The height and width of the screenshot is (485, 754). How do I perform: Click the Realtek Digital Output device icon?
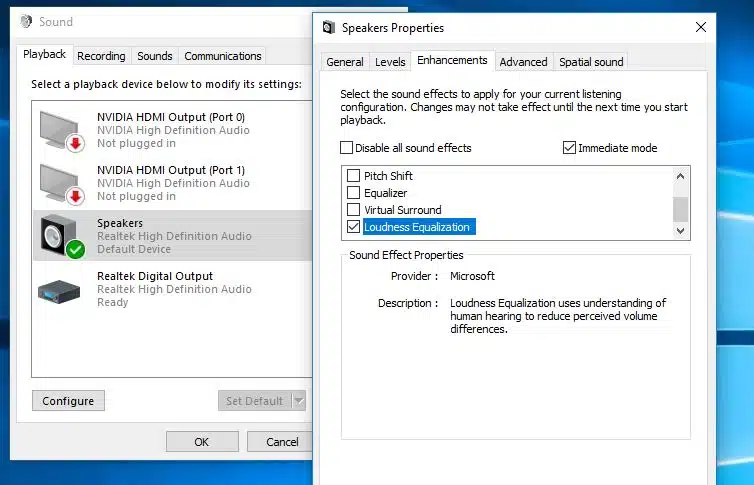59,291
